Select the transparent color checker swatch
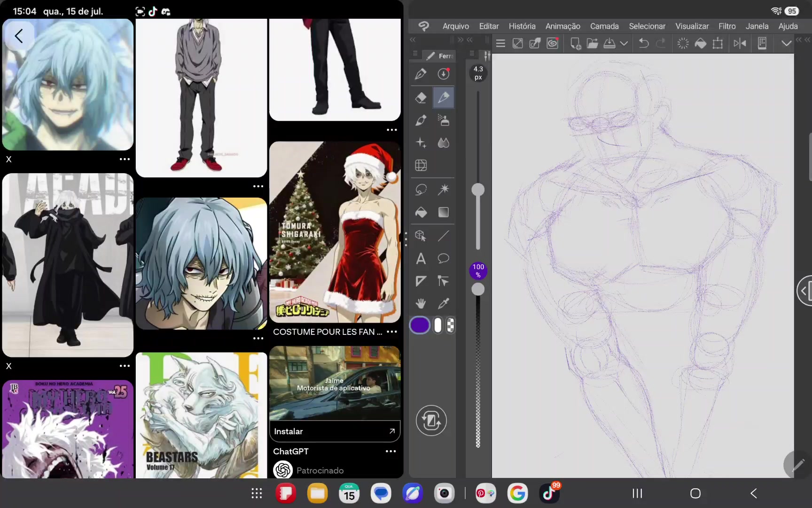Screen dimensions: 812x508 (x=451, y=325)
